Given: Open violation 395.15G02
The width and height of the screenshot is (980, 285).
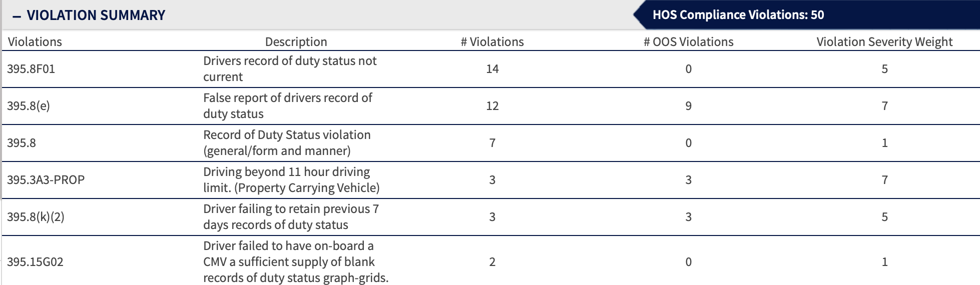Looking at the screenshot, I should pos(35,262).
